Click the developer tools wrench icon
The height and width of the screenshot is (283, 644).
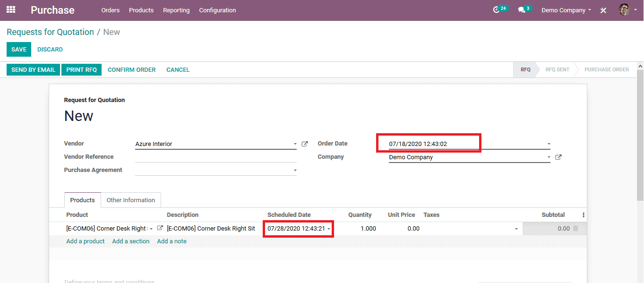[x=603, y=10]
